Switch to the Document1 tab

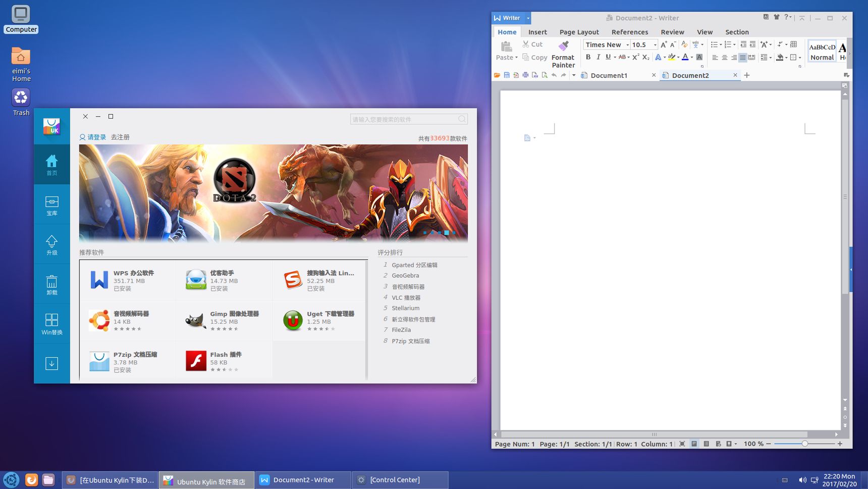(619, 75)
